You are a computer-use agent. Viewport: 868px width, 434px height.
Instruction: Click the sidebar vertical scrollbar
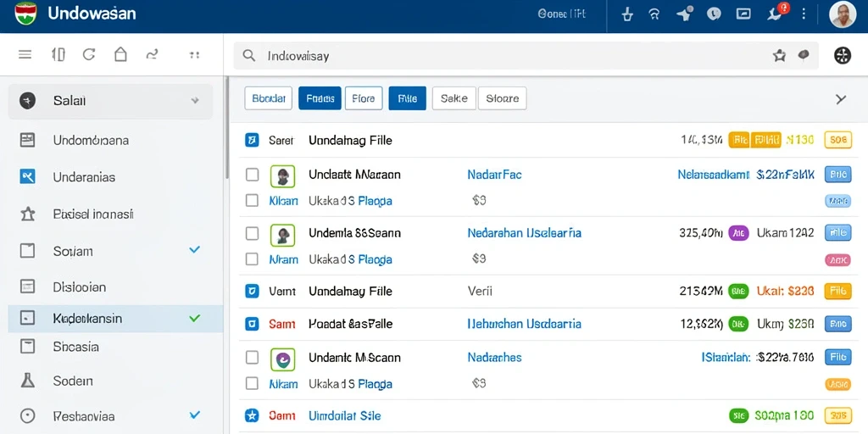pyautogui.click(x=225, y=127)
